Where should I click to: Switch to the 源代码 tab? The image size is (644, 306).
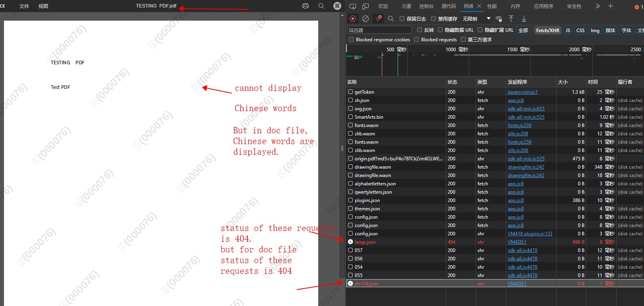tap(449, 6)
